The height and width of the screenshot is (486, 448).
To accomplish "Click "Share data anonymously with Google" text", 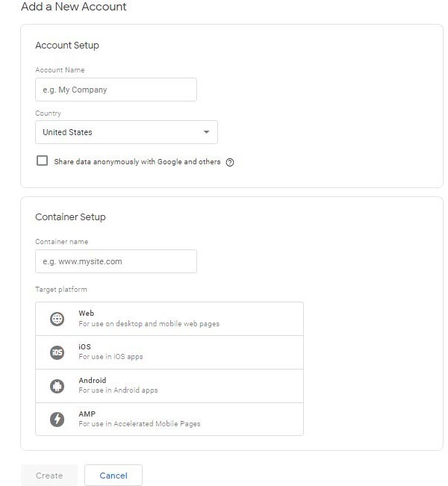I will click(137, 162).
